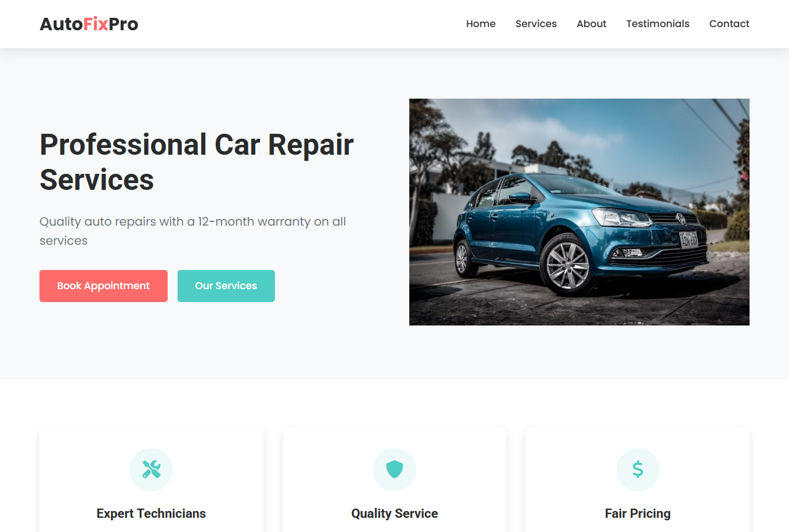Click the dollar sign icon

click(x=638, y=470)
